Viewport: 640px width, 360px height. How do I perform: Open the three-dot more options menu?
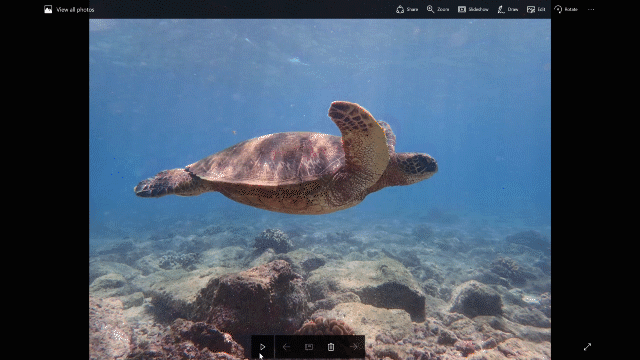pyautogui.click(x=591, y=9)
